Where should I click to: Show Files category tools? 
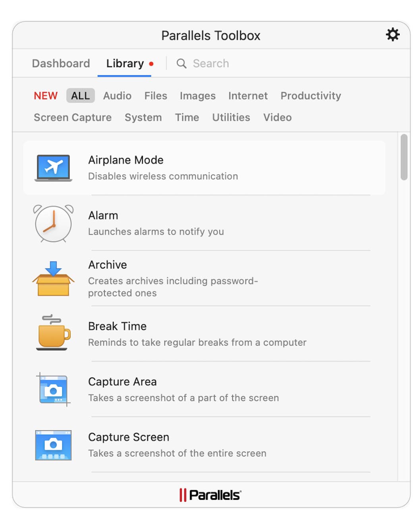(x=156, y=96)
